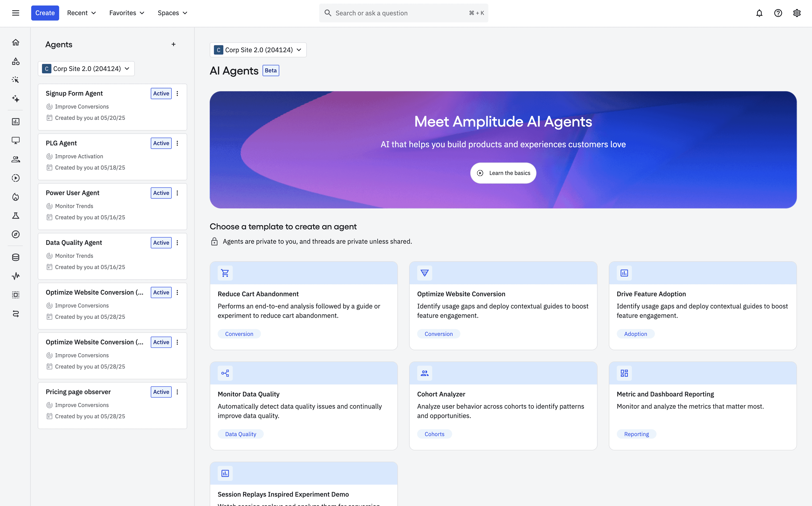The height and width of the screenshot is (506, 812).
Task: Open the Favorites menu
Action: [x=126, y=13]
